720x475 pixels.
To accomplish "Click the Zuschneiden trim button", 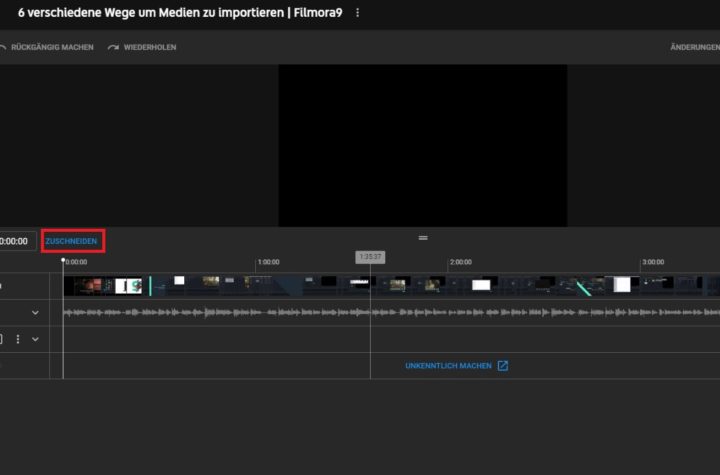I will (71, 241).
